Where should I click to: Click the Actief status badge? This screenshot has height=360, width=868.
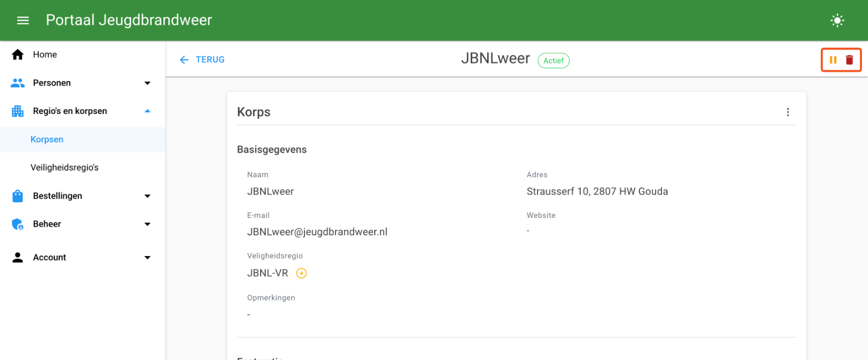tap(554, 60)
